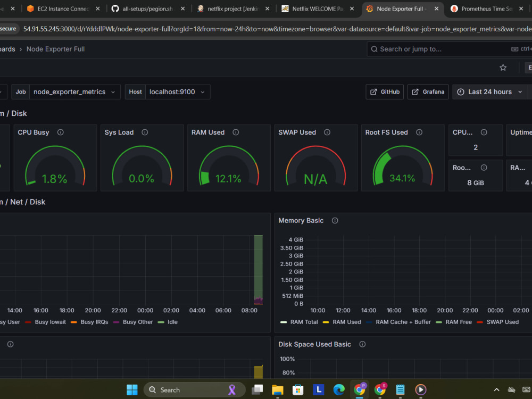Open Microsoft Edge from taskbar
Viewport: 532px width, 399px height.
click(338, 390)
